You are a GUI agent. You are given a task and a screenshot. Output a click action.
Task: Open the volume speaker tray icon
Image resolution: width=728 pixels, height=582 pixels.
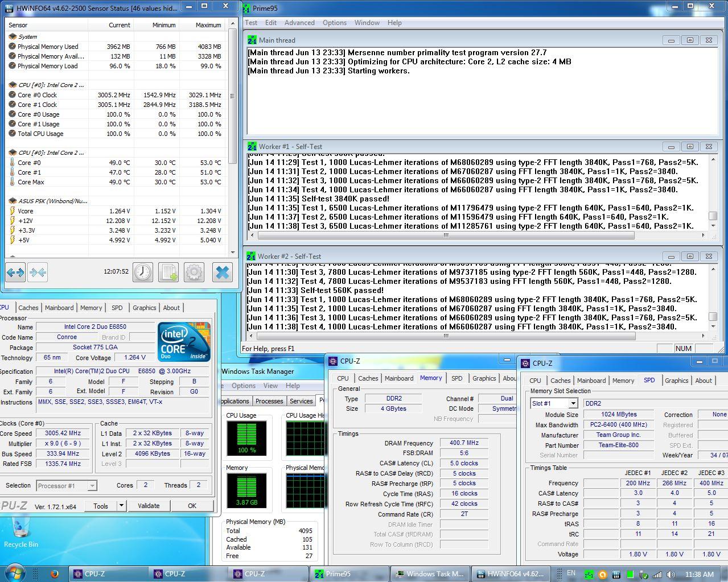[670, 574]
